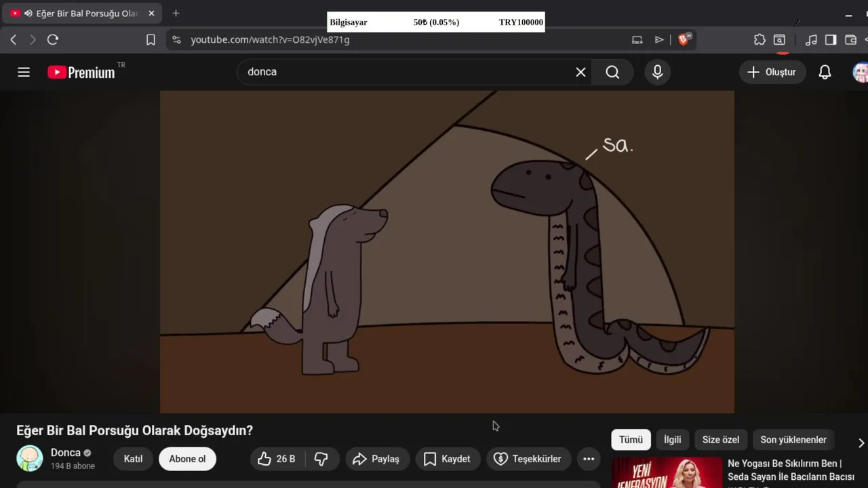
Task: Subscribe using the Abone ol button
Action: pyautogui.click(x=187, y=459)
